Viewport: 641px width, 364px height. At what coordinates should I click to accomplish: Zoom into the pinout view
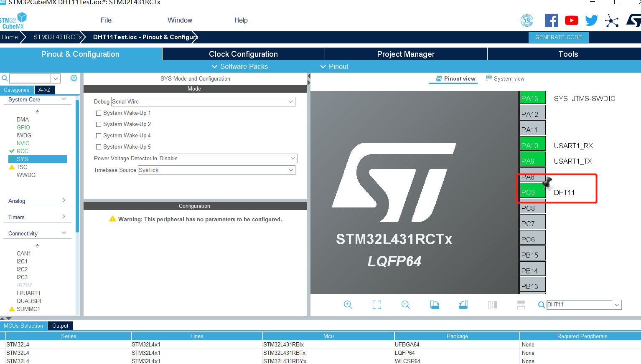click(x=348, y=305)
